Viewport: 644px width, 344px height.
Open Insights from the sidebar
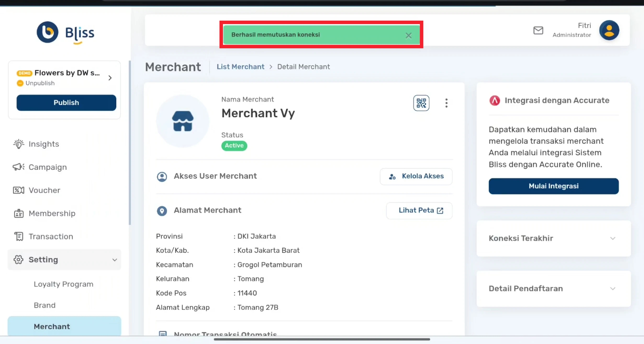[44, 144]
